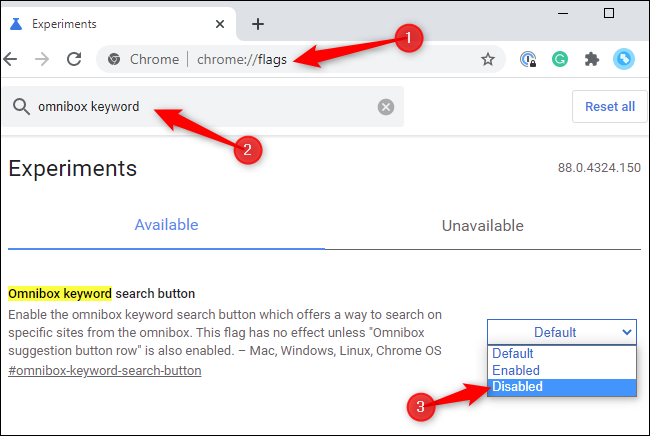Viewport: 650px width, 436px height.
Task: Click the forward navigation arrow
Action: coord(42,59)
